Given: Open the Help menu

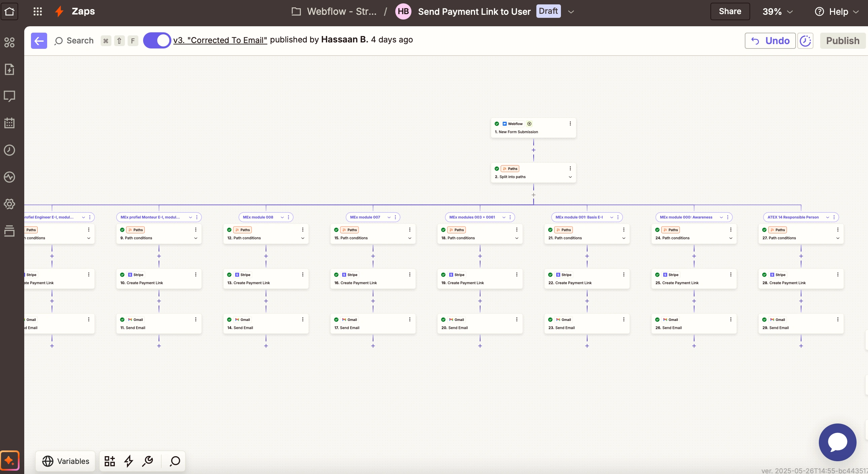Looking at the screenshot, I should (x=837, y=11).
